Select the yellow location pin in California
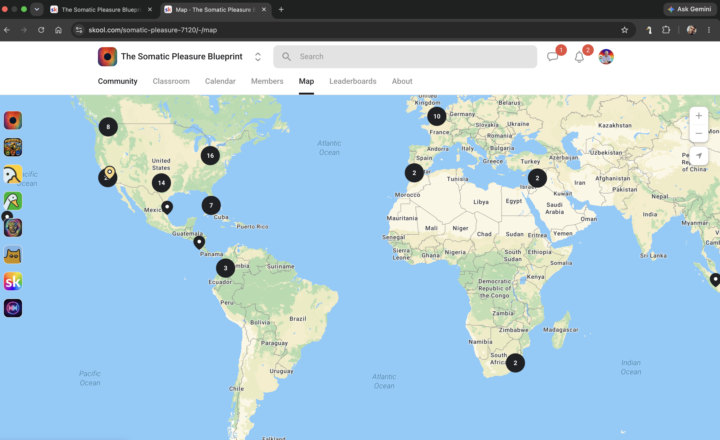The image size is (720, 440). click(109, 172)
